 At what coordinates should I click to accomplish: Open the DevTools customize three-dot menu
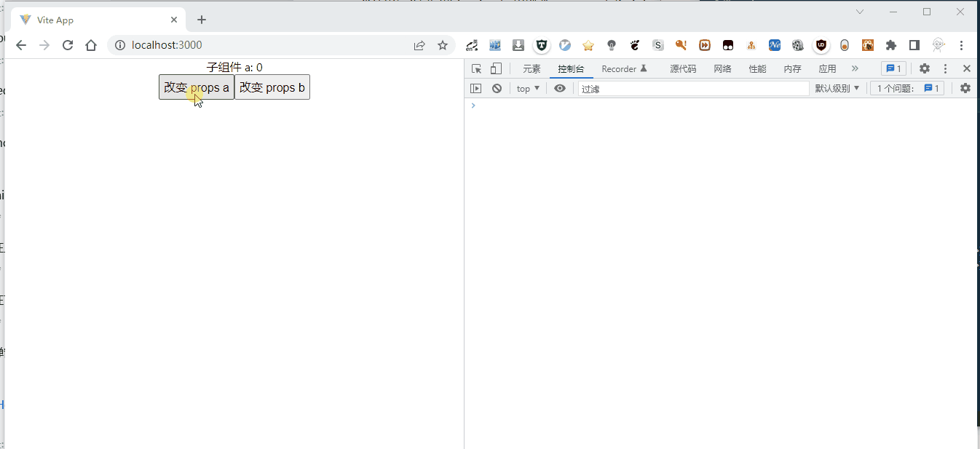(945, 68)
